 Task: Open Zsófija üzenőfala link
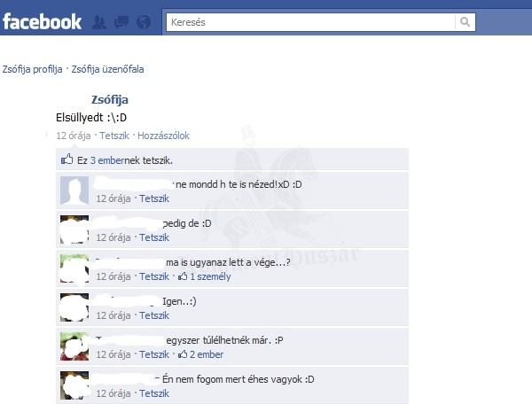click(x=107, y=69)
